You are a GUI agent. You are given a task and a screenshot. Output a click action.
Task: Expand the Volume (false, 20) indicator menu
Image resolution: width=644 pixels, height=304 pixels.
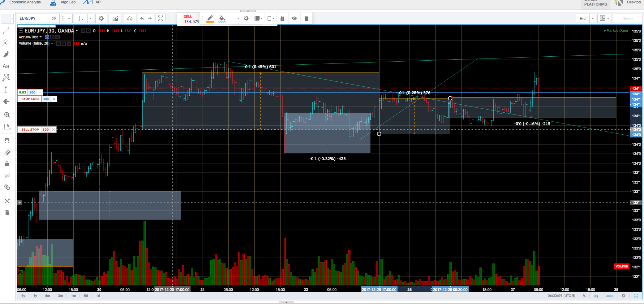point(52,43)
